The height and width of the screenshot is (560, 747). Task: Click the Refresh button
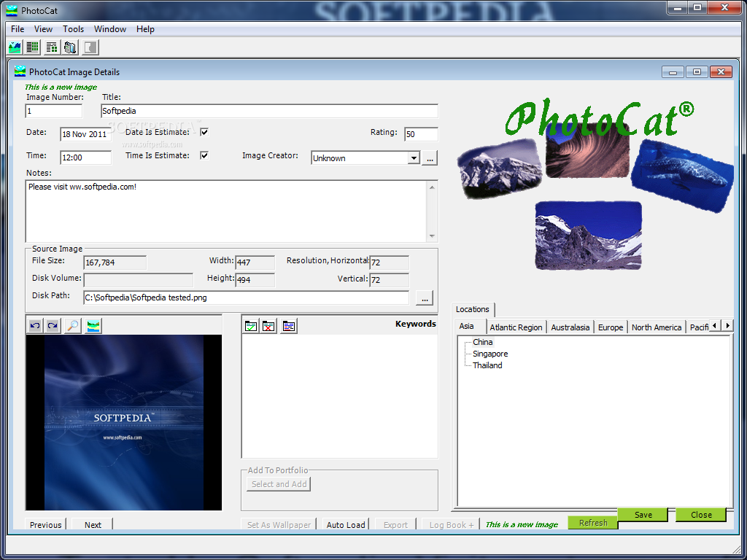(x=593, y=522)
